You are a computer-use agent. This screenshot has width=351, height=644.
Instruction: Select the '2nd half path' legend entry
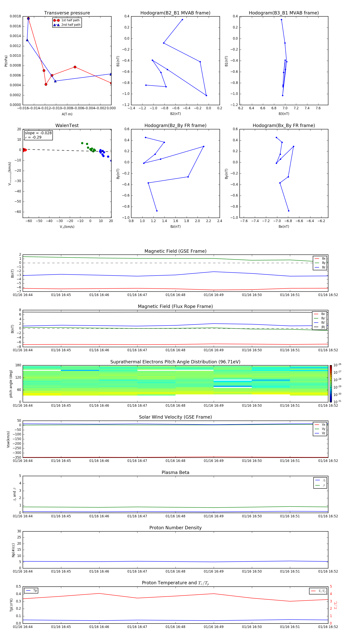[67, 25]
